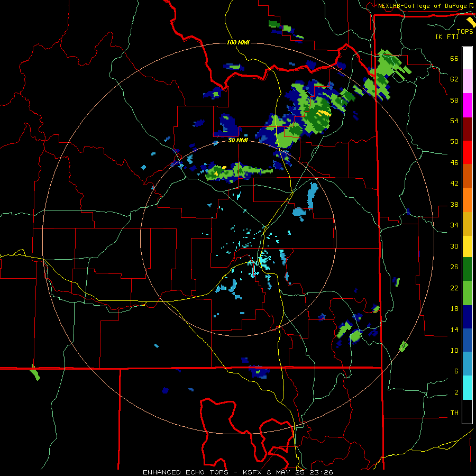Click the medium blue legend swatch
This screenshot has width=476, height=476.
click(467, 340)
